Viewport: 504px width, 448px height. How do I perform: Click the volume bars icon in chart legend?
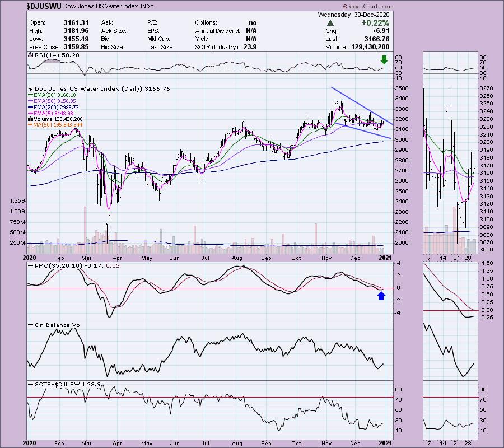click(x=31, y=119)
